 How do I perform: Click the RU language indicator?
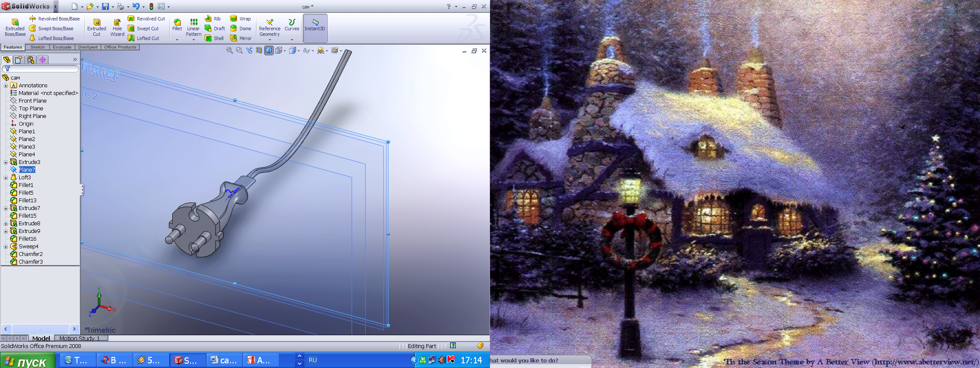point(313,360)
